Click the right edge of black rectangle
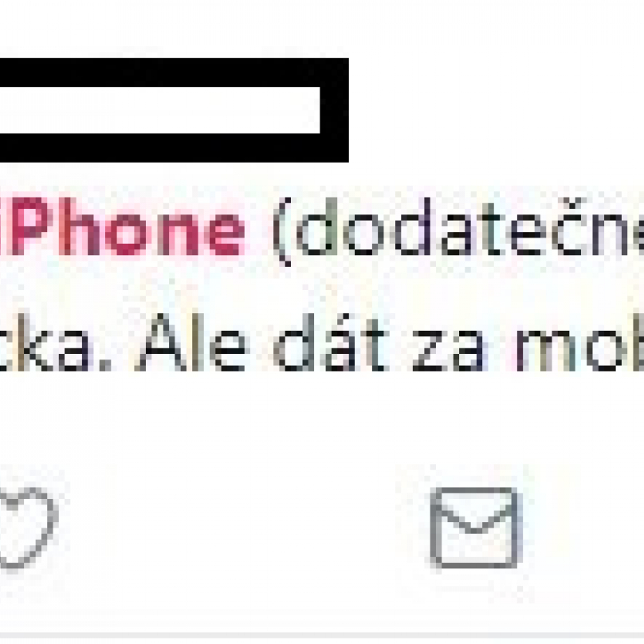Screen dimensions: 644x644 pyautogui.click(x=334, y=110)
